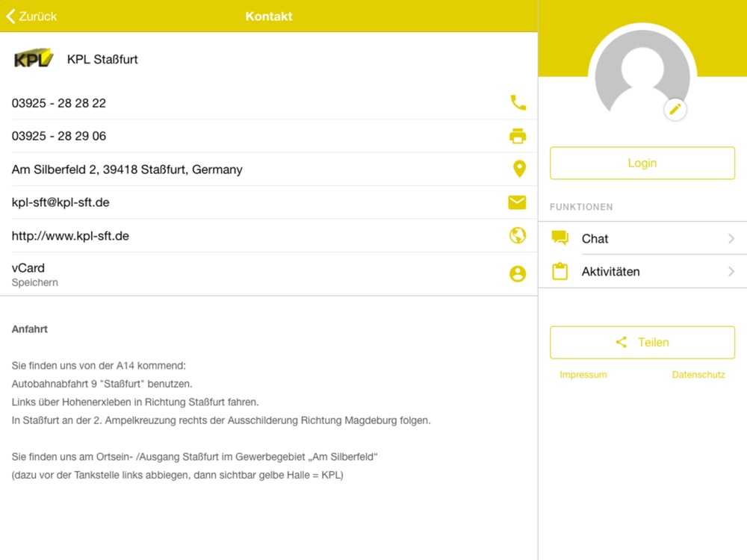Open the website globe icon
747x560 pixels.
[x=518, y=235]
